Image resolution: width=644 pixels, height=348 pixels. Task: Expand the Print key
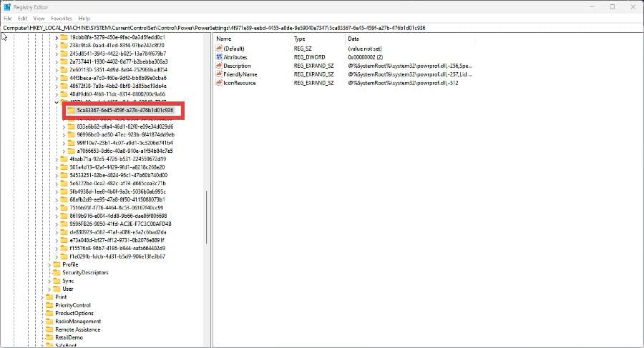point(42,297)
